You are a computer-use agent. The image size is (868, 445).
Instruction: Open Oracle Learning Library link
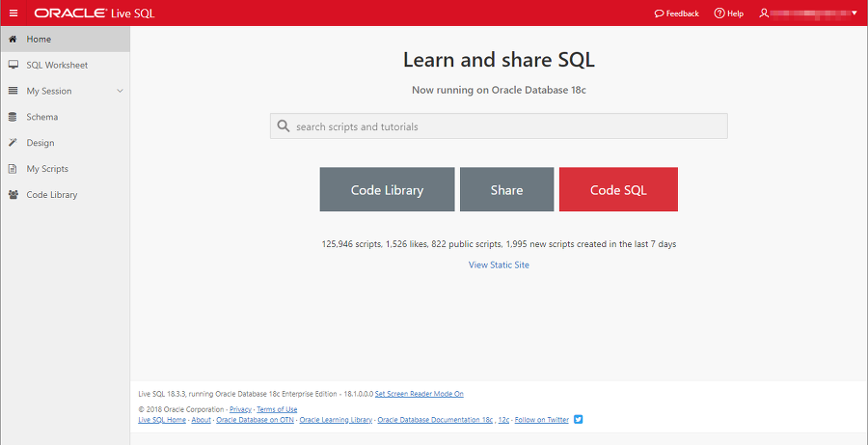336,420
